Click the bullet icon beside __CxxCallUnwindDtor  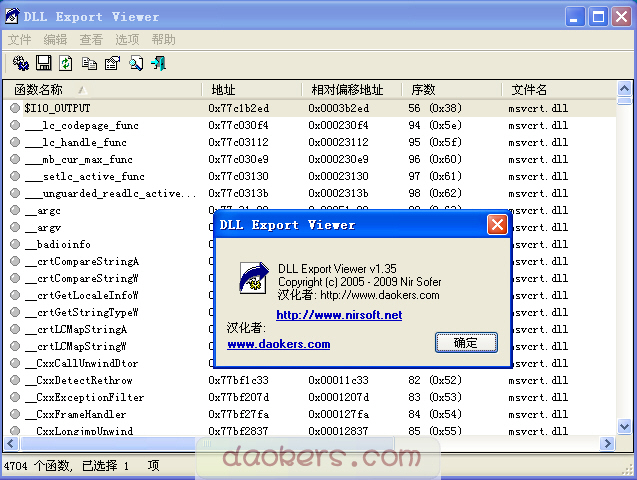[x=15, y=363]
